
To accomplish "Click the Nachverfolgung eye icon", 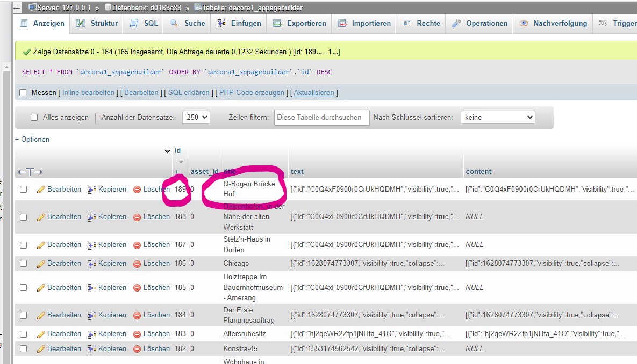I will 524,23.
